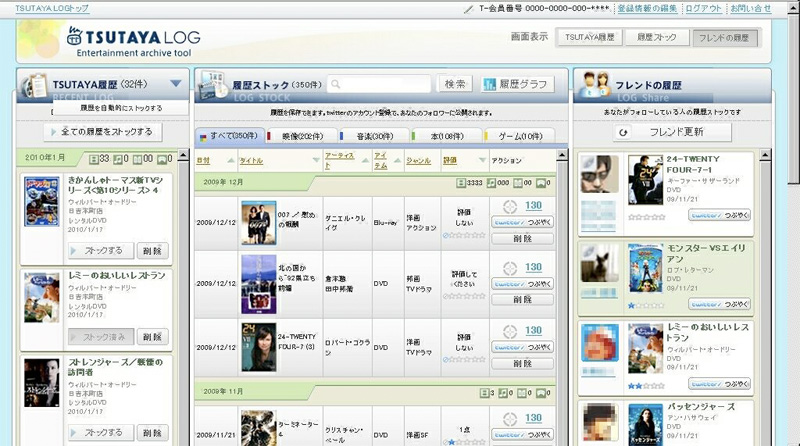This screenshot has width=800, height=446.
Task: Click the 履歴ストック search input field
Action: click(x=382, y=85)
